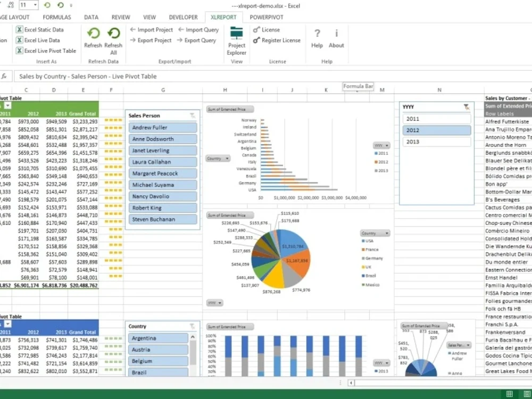Toggle Janet Leverling in Sales Person slicer
Image resolution: width=532 pixels, height=399 pixels.
pos(162,151)
